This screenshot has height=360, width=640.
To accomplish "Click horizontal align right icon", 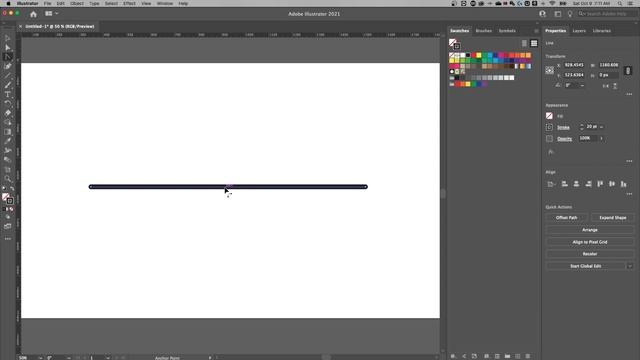I will (x=588, y=184).
